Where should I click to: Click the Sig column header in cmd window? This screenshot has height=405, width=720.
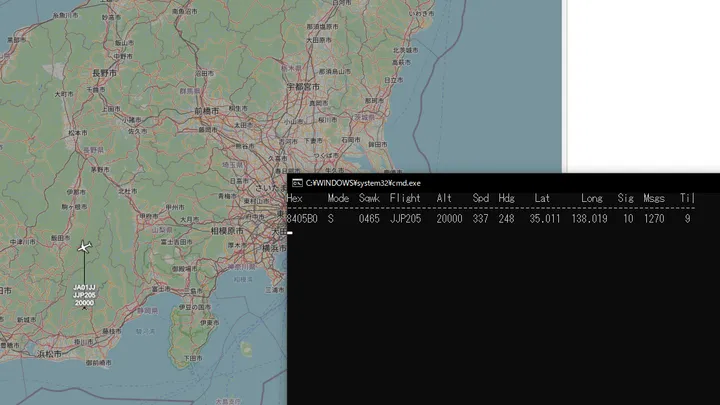point(625,198)
